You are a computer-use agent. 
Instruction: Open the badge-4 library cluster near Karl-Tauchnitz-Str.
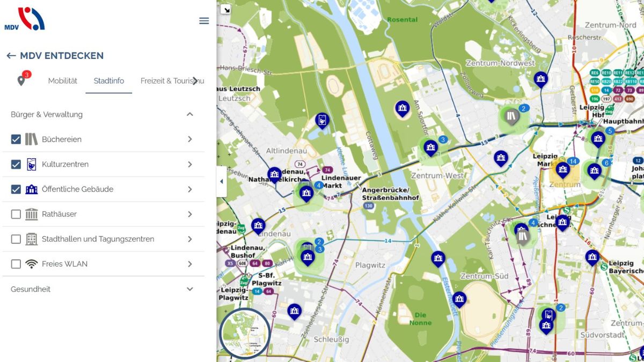(523, 236)
